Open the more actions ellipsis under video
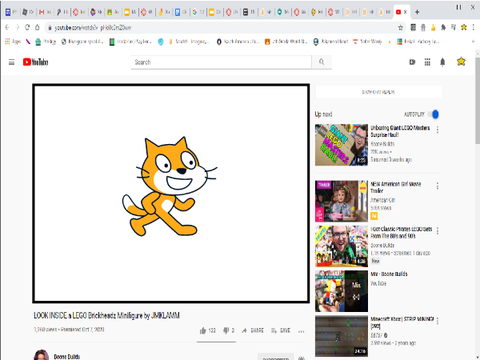The height and width of the screenshot is (360, 480). pyautogui.click(x=301, y=331)
